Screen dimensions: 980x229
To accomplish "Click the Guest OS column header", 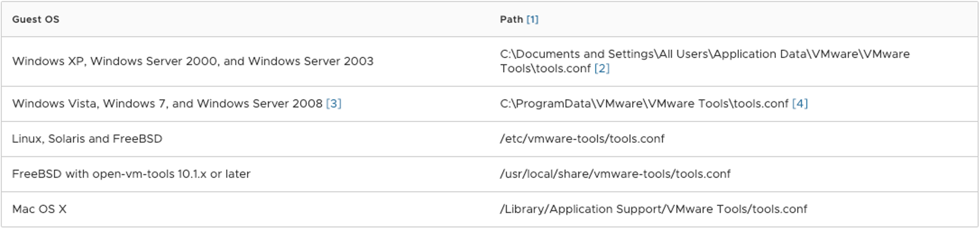I will point(36,19).
